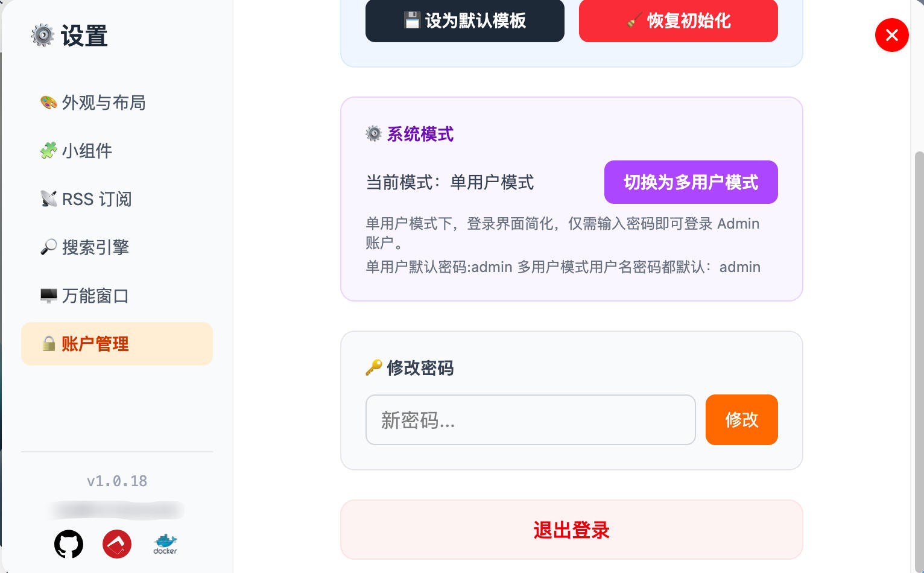Click the orange 修改 button
Screen dimensions: 924x573
[741, 420]
